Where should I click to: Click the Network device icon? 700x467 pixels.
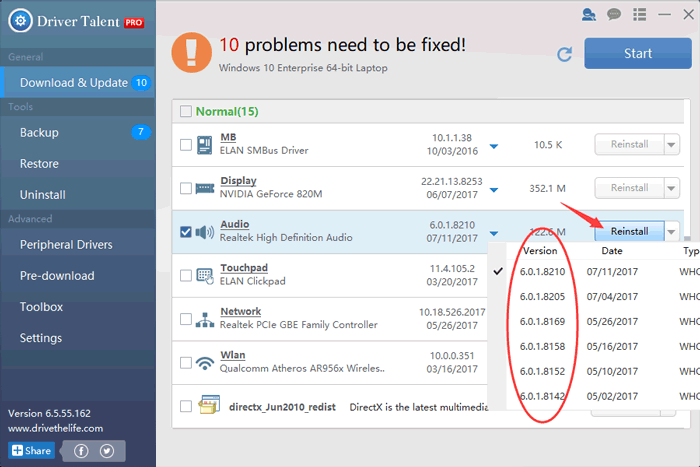[x=205, y=320]
